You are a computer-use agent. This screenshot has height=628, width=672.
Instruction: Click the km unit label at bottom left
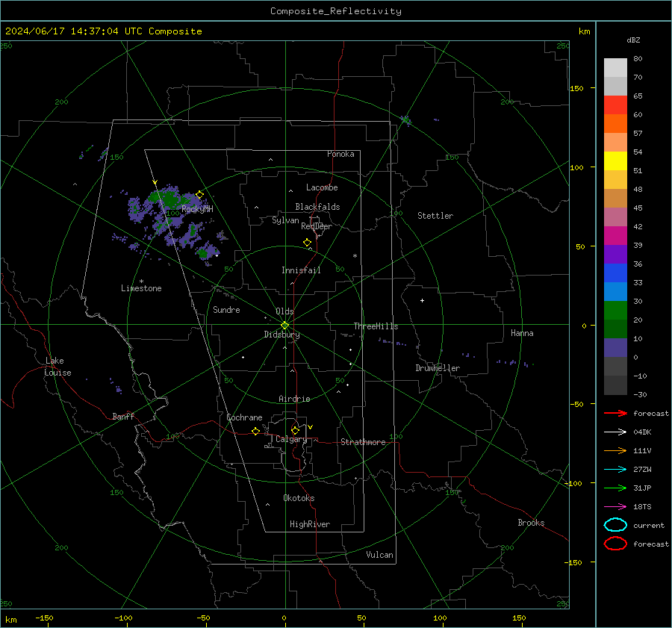click(x=11, y=620)
